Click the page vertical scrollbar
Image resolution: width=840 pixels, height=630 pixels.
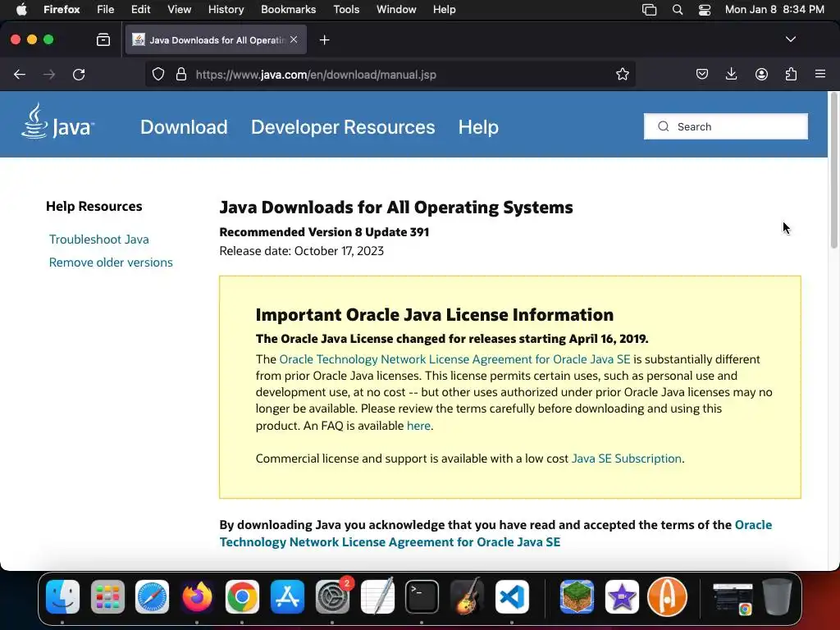pos(833,171)
